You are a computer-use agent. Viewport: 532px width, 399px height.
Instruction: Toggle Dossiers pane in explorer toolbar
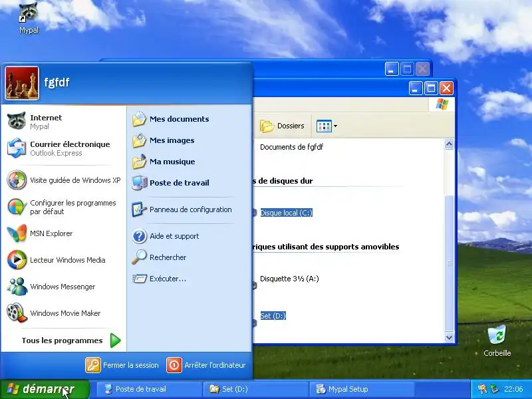point(282,126)
